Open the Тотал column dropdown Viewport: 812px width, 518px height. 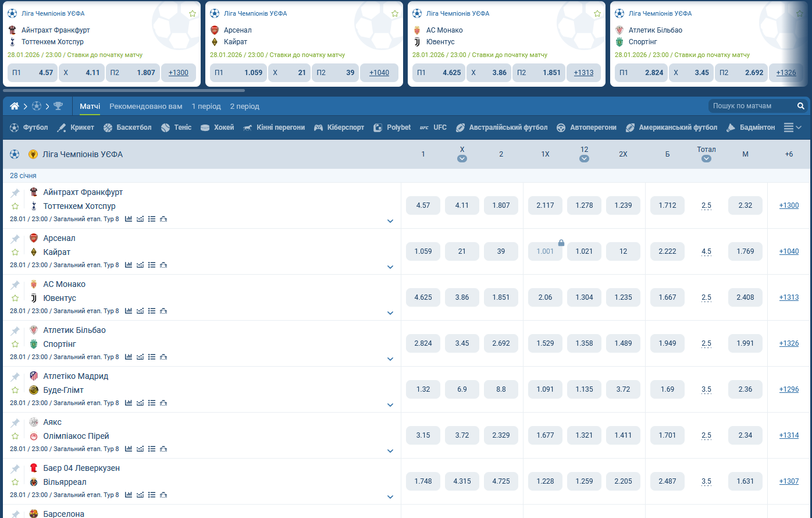706,158
